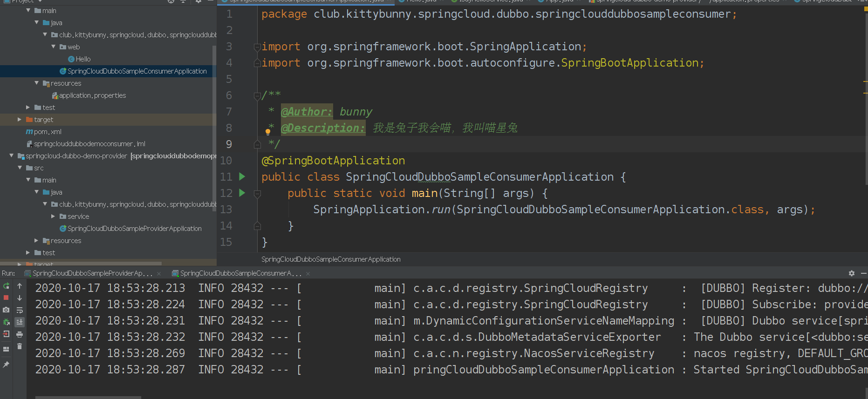This screenshot has height=399, width=868.
Task: Open application.properties file
Action: (x=92, y=95)
